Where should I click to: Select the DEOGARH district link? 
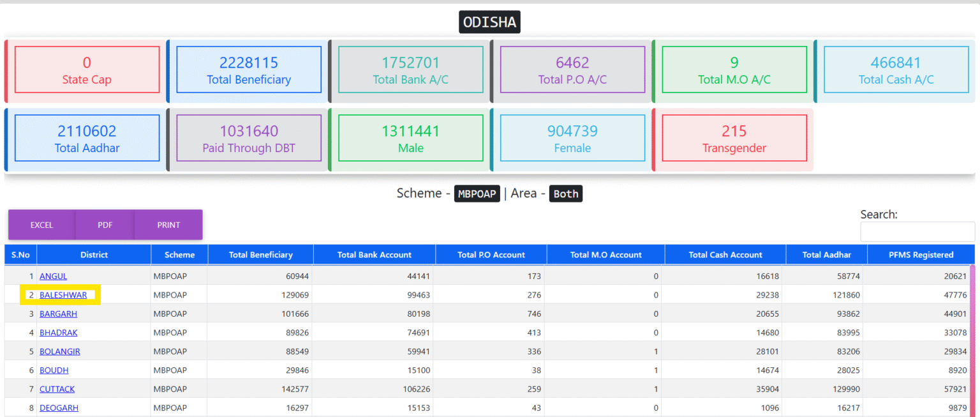(x=59, y=407)
